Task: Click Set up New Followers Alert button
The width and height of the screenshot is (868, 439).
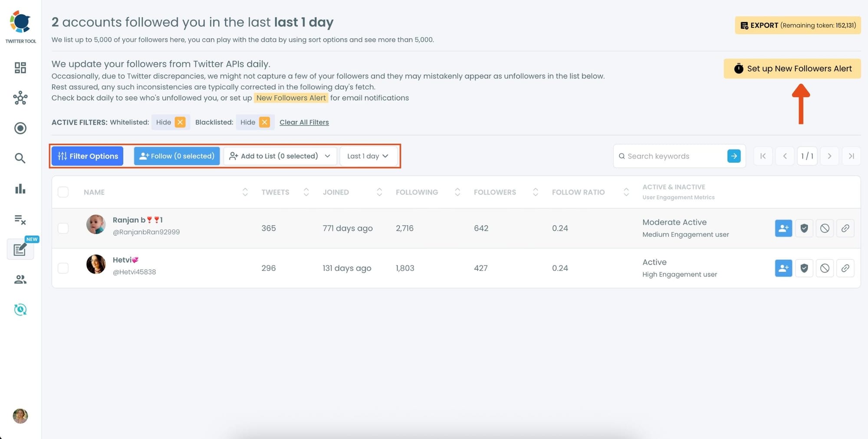Action: coord(792,69)
